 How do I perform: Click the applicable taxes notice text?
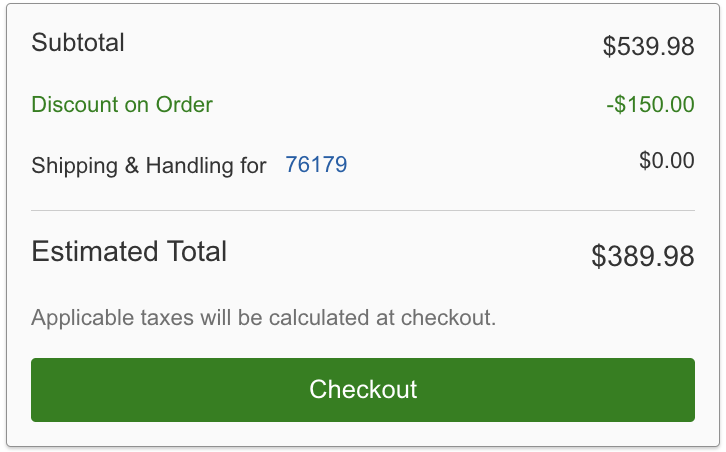[264, 319]
